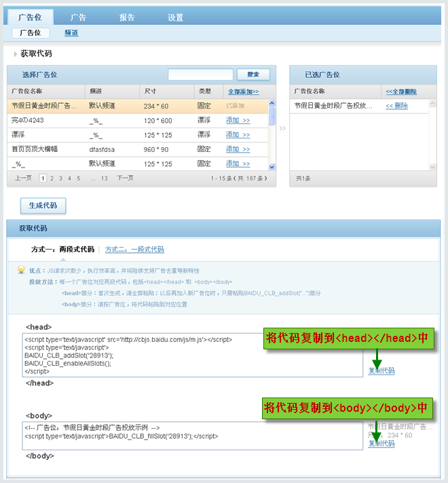The width and height of the screenshot is (448, 483).
Task: Click the ad slot list scrollbar thumb
Action: pyautogui.click(x=272, y=116)
